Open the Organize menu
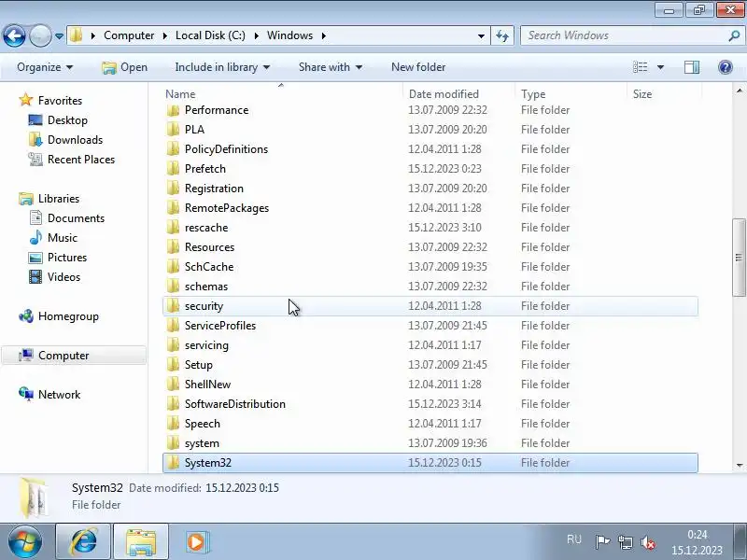Image resolution: width=747 pixels, height=560 pixels. point(45,67)
